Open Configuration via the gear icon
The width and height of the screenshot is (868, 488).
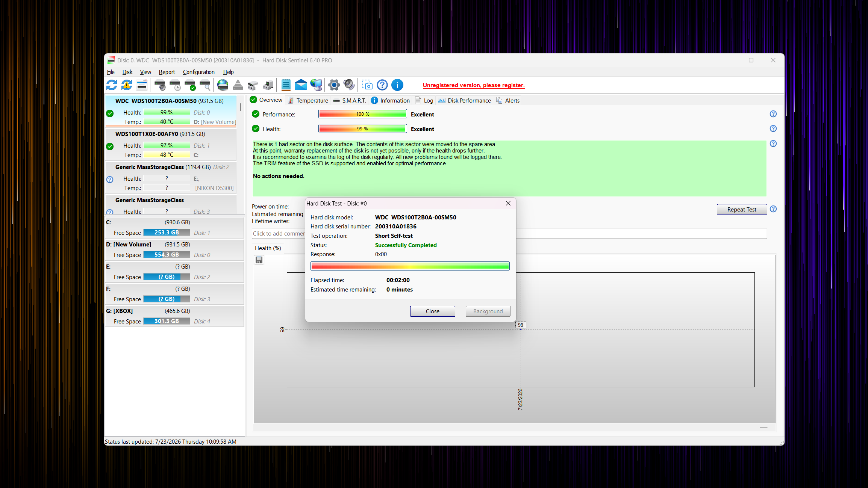click(334, 85)
